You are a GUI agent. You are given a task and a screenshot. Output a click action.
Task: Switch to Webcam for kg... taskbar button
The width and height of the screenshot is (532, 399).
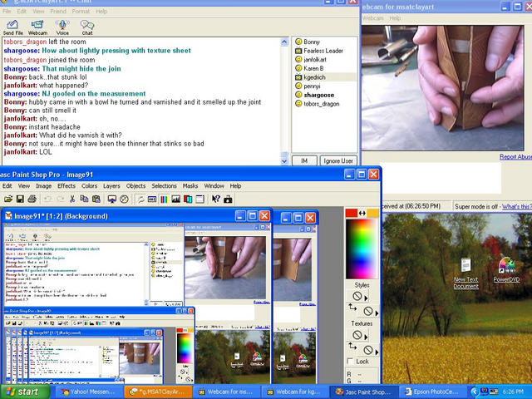point(294,392)
